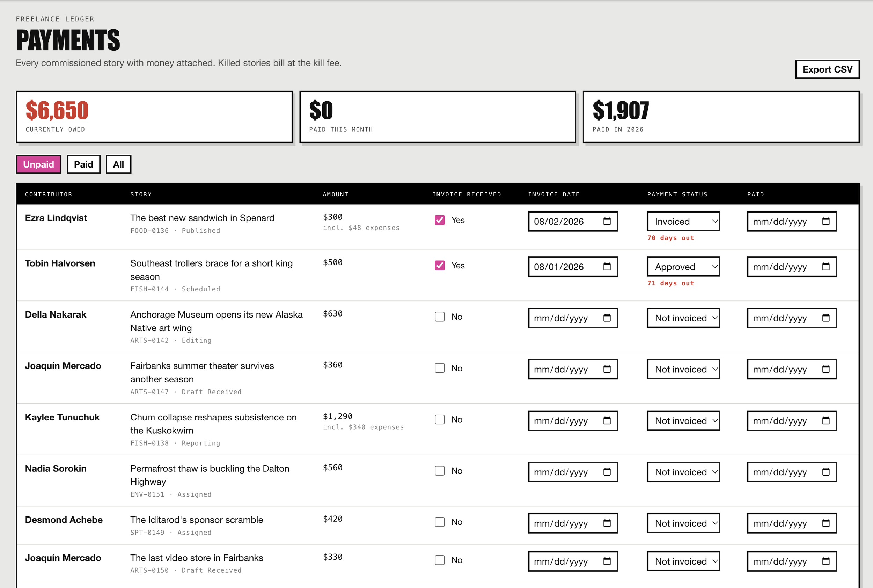Open calendar icon in Desmond Achebe paid date
The image size is (873, 588).
click(826, 523)
